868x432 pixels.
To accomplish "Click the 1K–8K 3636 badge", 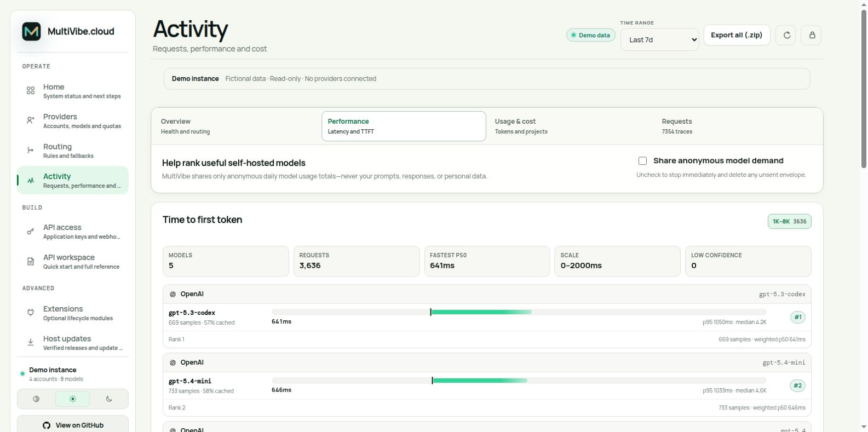I will [x=789, y=221].
